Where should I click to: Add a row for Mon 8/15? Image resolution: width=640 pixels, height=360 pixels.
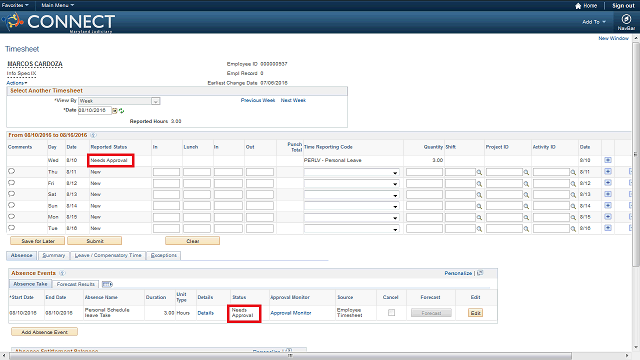click(608, 217)
